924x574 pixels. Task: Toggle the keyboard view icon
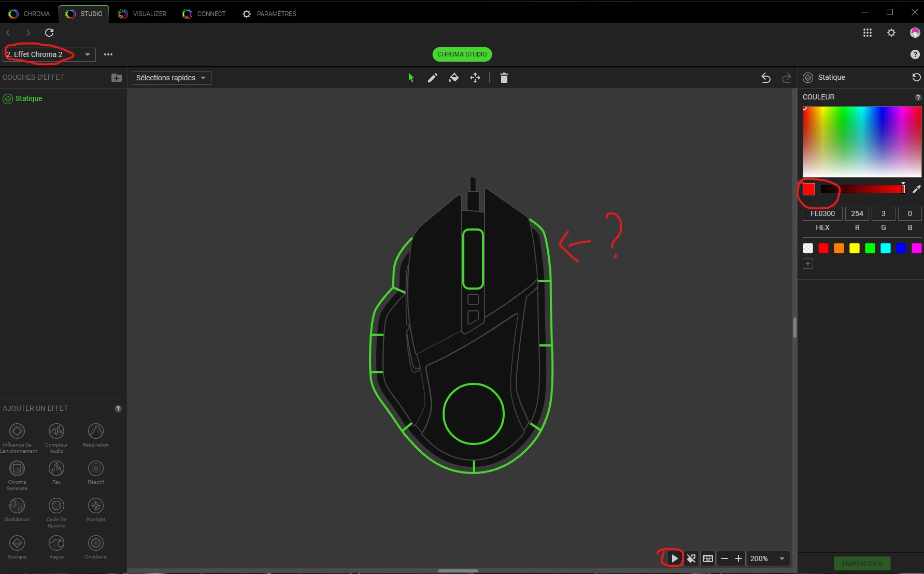[708, 558]
